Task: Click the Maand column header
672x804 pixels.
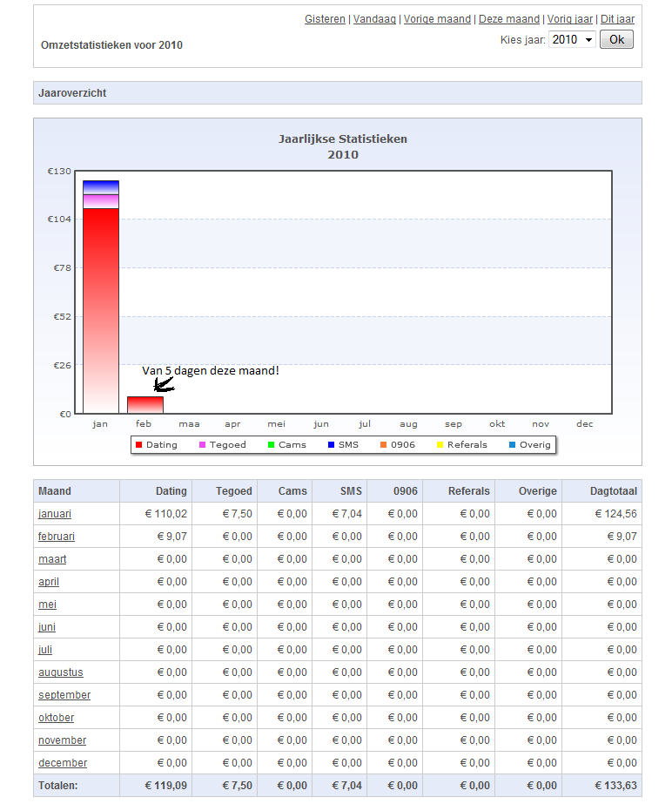Action: (77, 491)
